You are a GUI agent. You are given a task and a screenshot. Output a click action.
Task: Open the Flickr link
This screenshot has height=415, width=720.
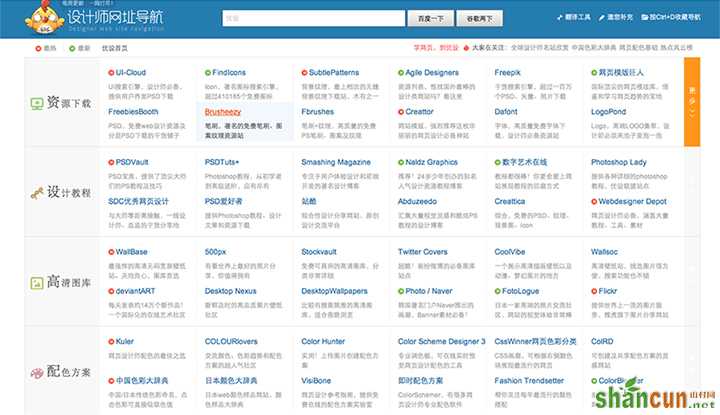point(608,291)
